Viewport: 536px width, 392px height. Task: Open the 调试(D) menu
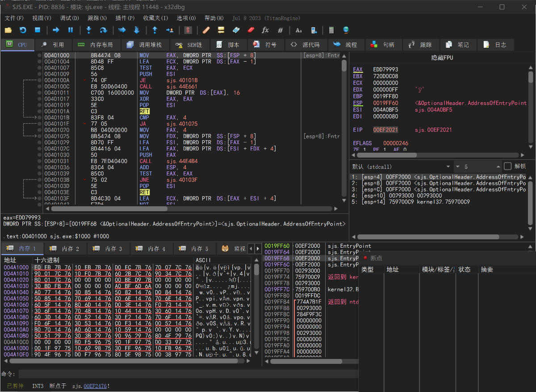pyautogui.click(x=69, y=18)
